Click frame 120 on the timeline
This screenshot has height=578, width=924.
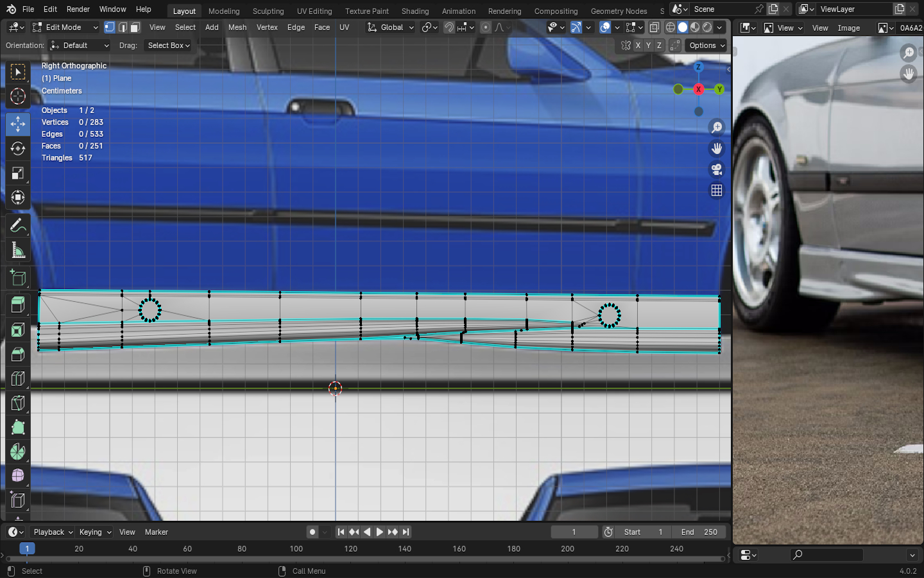350,549
